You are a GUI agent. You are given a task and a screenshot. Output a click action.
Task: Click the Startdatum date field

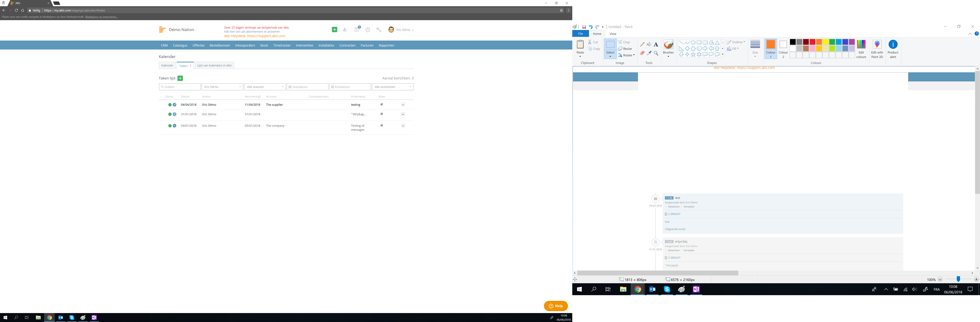(x=307, y=87)
